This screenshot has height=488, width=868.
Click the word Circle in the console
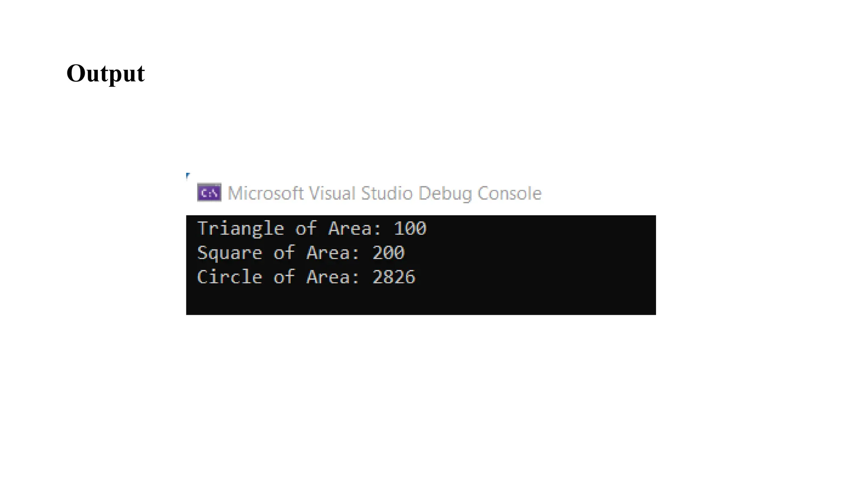pos(230,277)
